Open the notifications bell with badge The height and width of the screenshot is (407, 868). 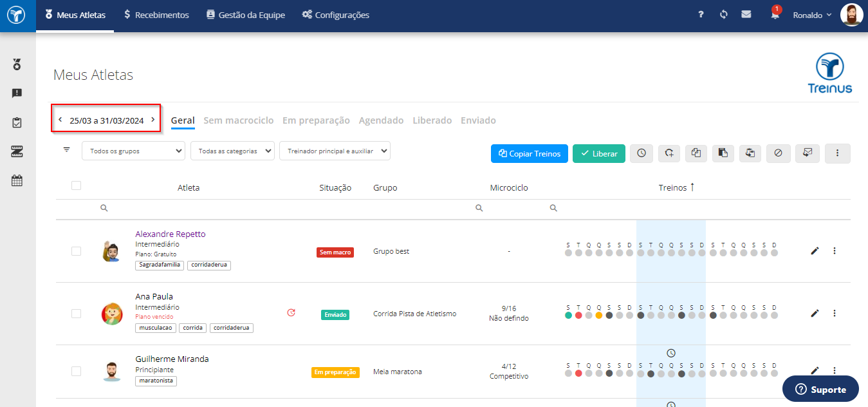click(x=775, y=14)
